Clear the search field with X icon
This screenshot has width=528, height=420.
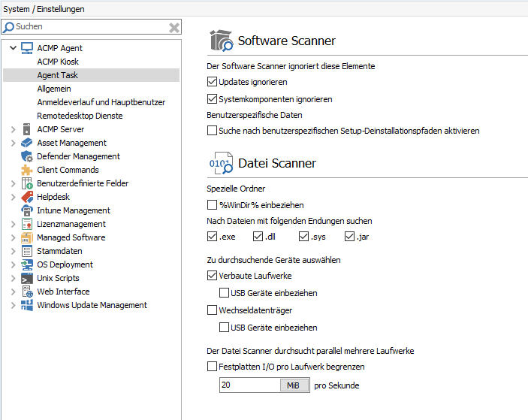coord(173,27)
